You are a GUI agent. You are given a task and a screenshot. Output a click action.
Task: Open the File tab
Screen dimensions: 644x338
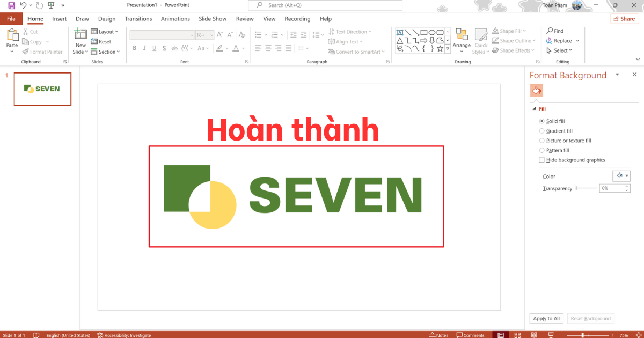11,19
